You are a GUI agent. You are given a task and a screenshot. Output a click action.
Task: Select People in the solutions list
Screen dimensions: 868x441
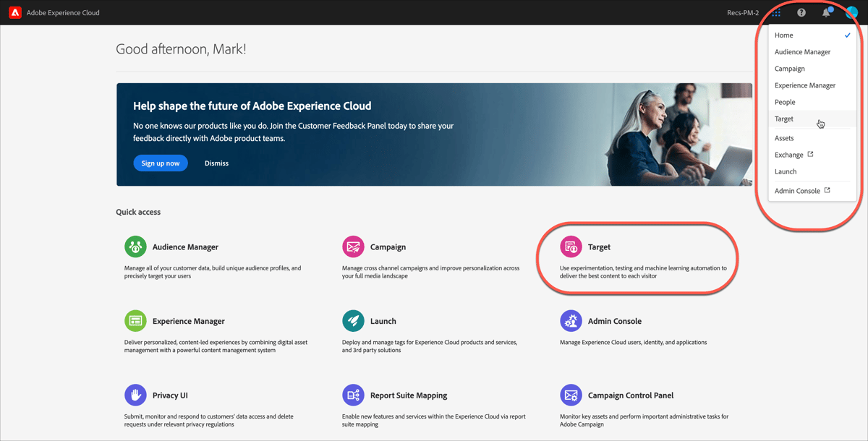point(784,102)
